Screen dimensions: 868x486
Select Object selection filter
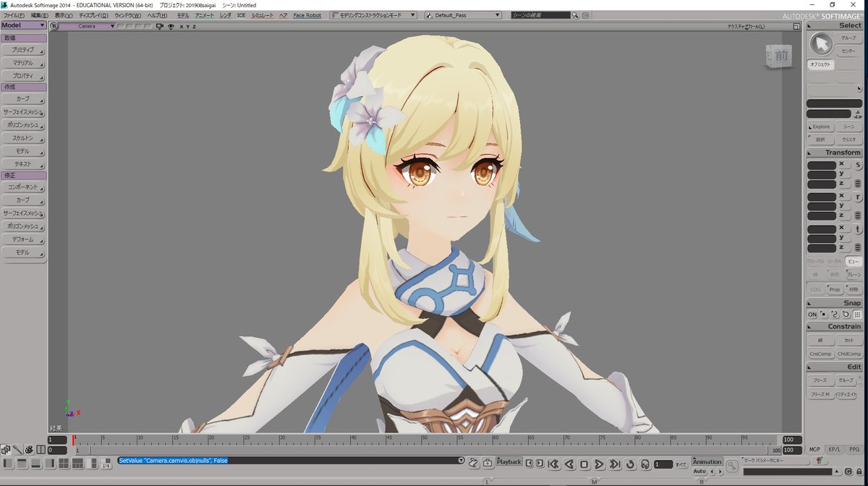click(x=821, y=64)
